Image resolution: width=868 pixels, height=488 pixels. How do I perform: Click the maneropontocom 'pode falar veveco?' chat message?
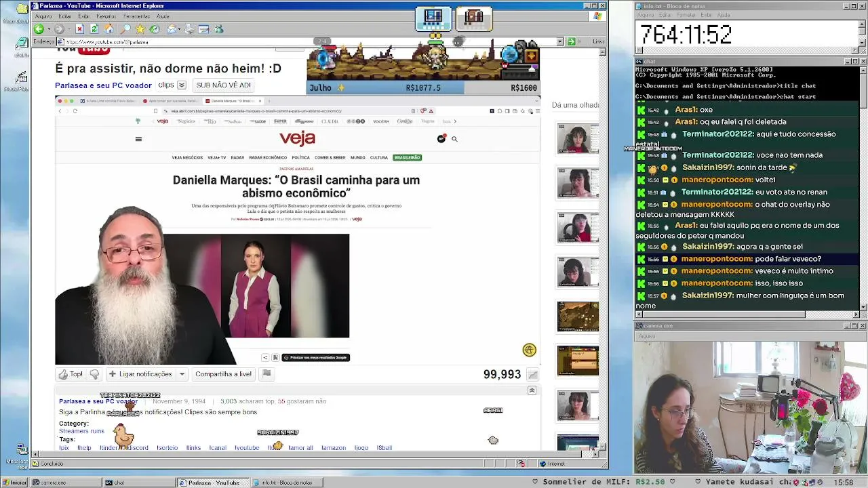(747, 259)
